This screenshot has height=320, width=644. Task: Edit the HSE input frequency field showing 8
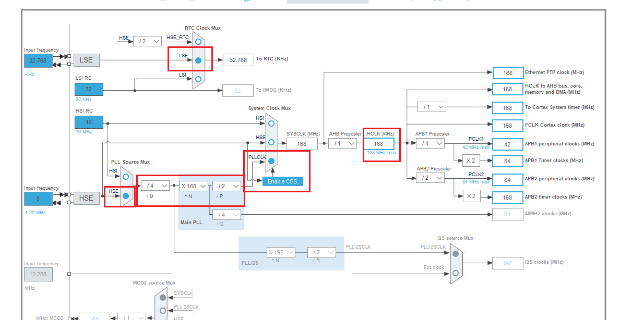tap(37, 198)
